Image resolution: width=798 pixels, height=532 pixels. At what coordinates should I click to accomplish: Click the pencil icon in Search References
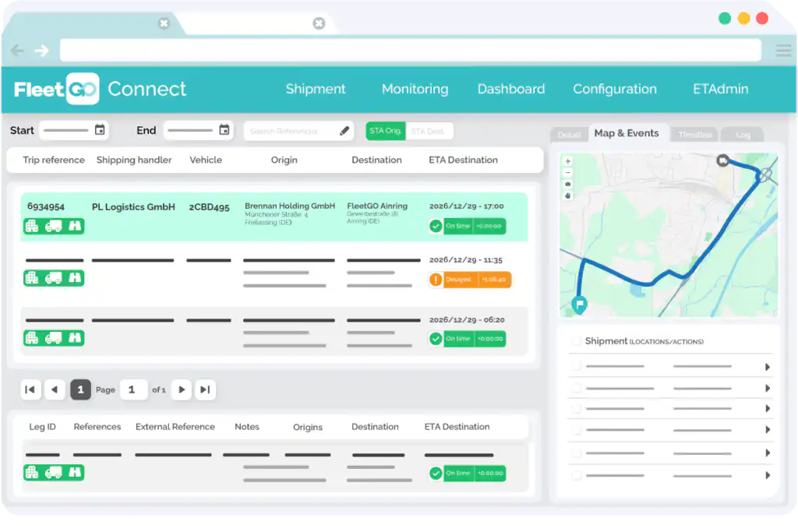tap(344, 131)
